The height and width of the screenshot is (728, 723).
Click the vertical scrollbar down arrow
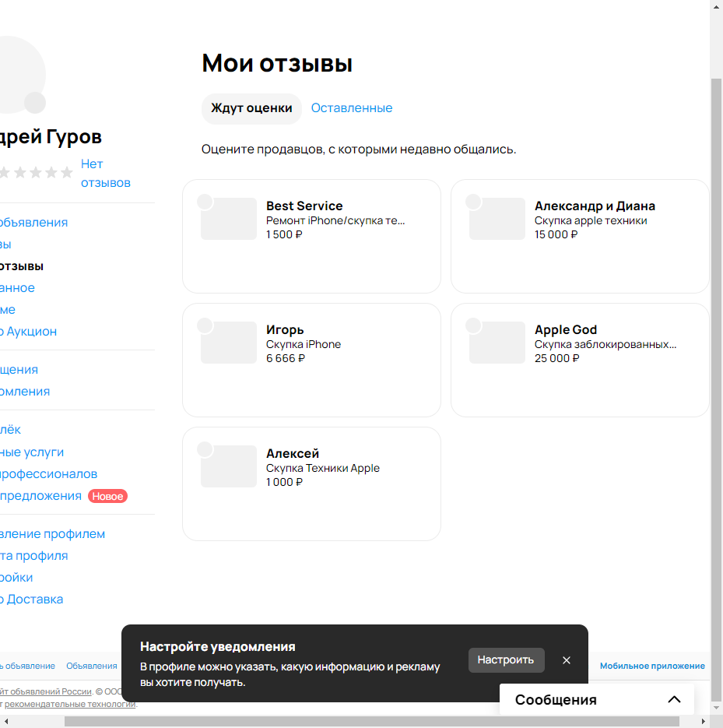click(x=717, y=708)
